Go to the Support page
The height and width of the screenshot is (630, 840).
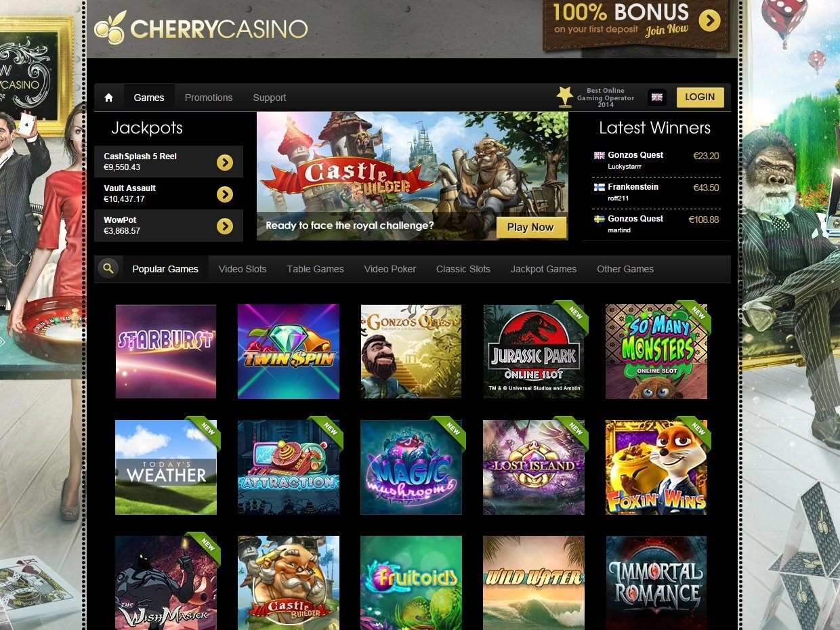coord(270,98)
